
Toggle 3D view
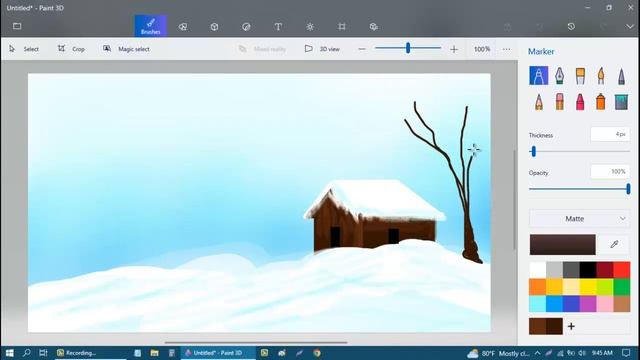(x=322, y=49)
